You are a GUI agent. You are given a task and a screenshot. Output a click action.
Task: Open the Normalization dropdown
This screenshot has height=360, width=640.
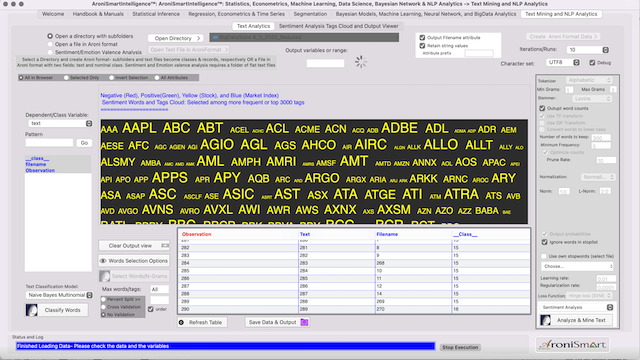[x=598, y=177]
